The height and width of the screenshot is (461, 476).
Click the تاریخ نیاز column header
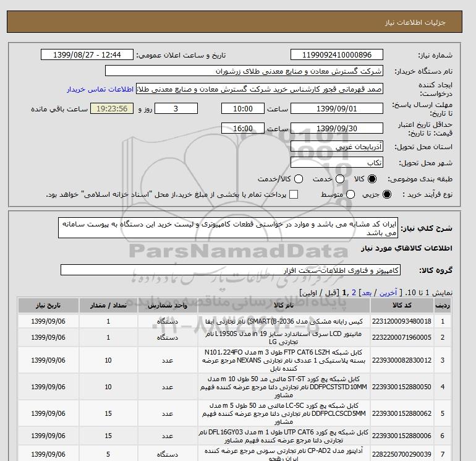48,306
